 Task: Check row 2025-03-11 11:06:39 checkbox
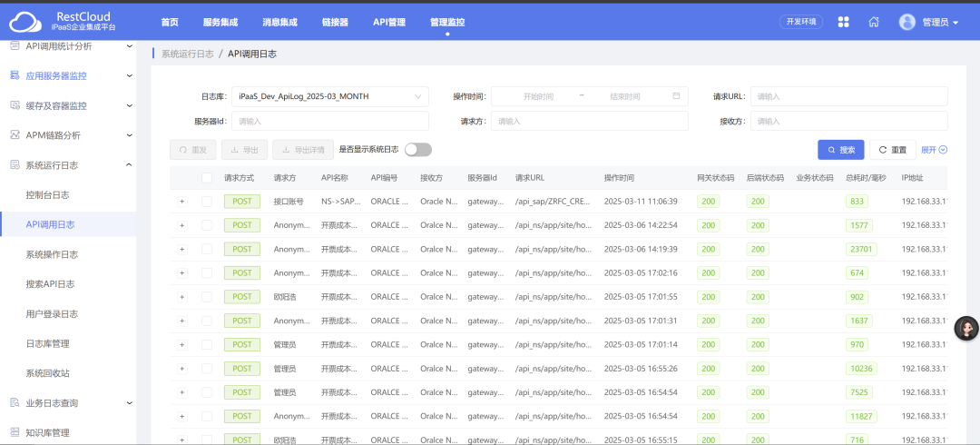point(207,202)
